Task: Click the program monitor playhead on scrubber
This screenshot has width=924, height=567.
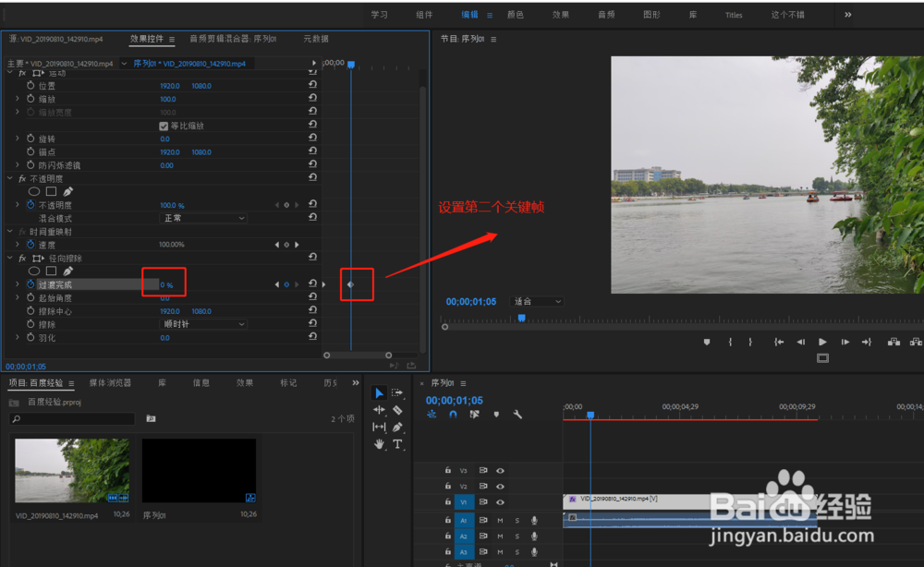Action: pyautogui.click(x=521, y=318)
